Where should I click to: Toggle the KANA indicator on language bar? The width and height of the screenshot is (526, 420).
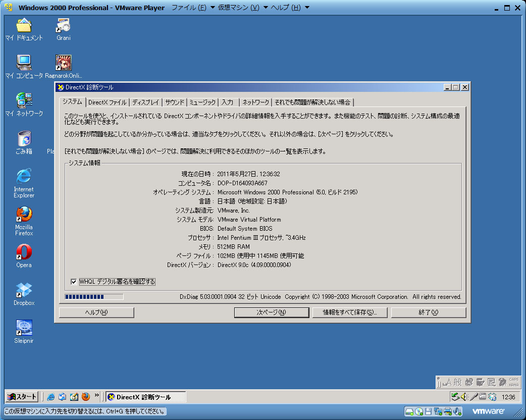514,385
